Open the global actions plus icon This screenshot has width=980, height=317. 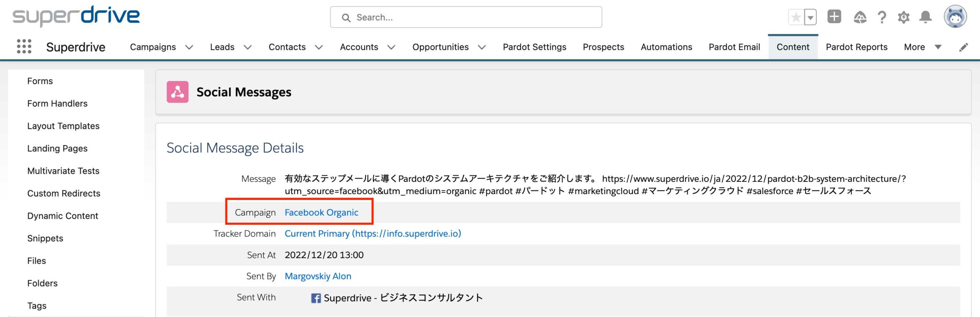pyautogui.click(x=834, y=17)
